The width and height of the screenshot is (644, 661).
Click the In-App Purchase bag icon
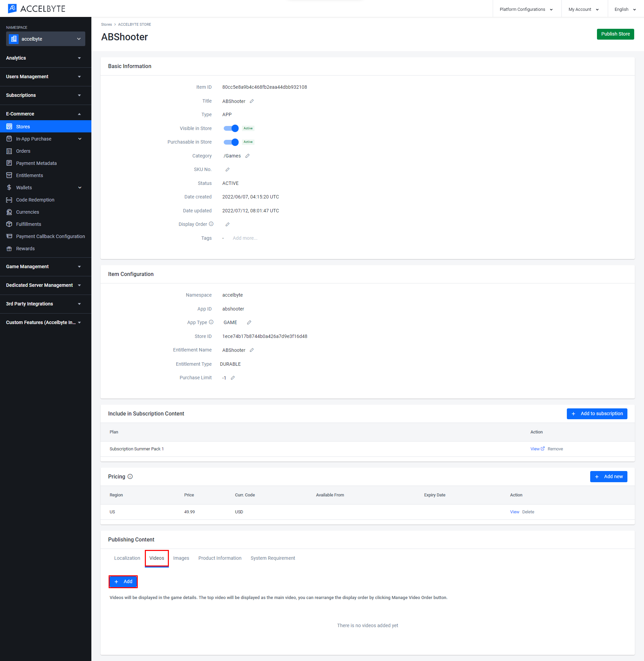tap(9, 139)
